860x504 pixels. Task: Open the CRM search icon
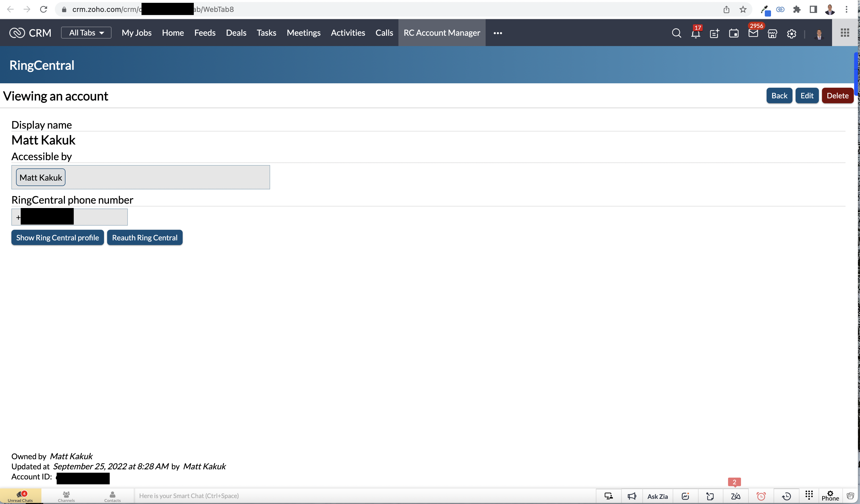[676, 33]
